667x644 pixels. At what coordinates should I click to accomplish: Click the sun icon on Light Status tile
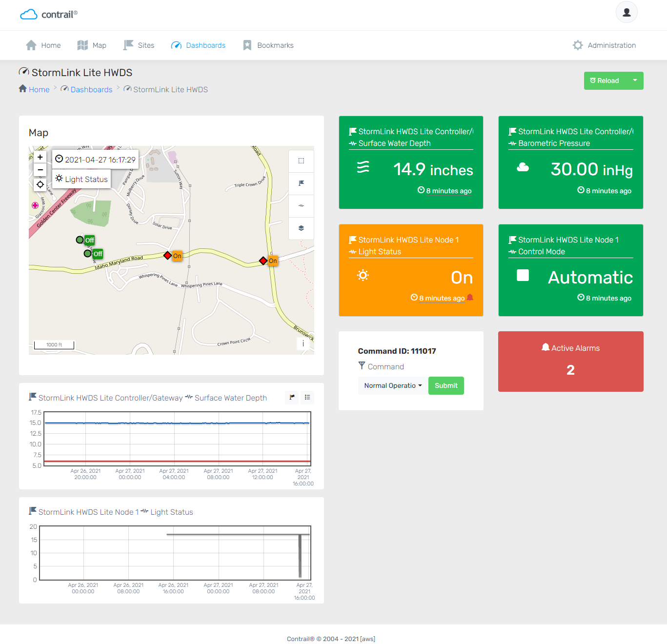pos(363,275)
